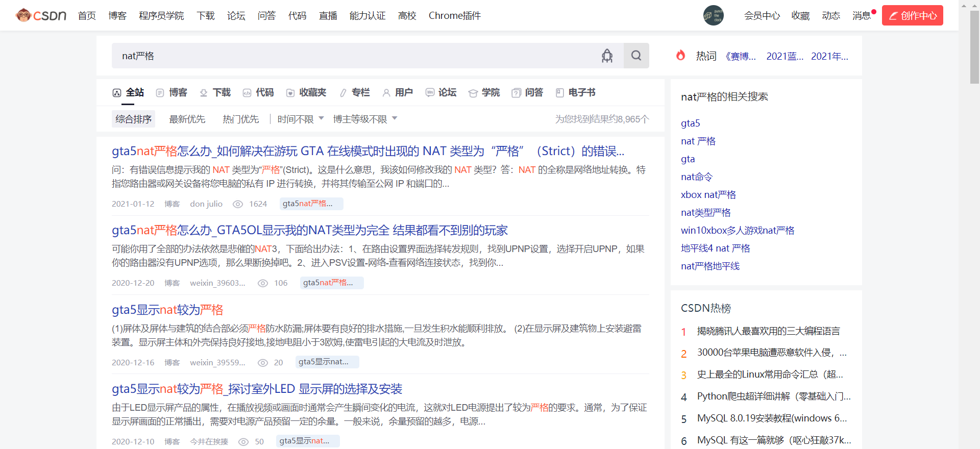Open hot list item MySQL 8.0.19安装教程
This screenshot has width=980, height=449.
click(772, 418)
